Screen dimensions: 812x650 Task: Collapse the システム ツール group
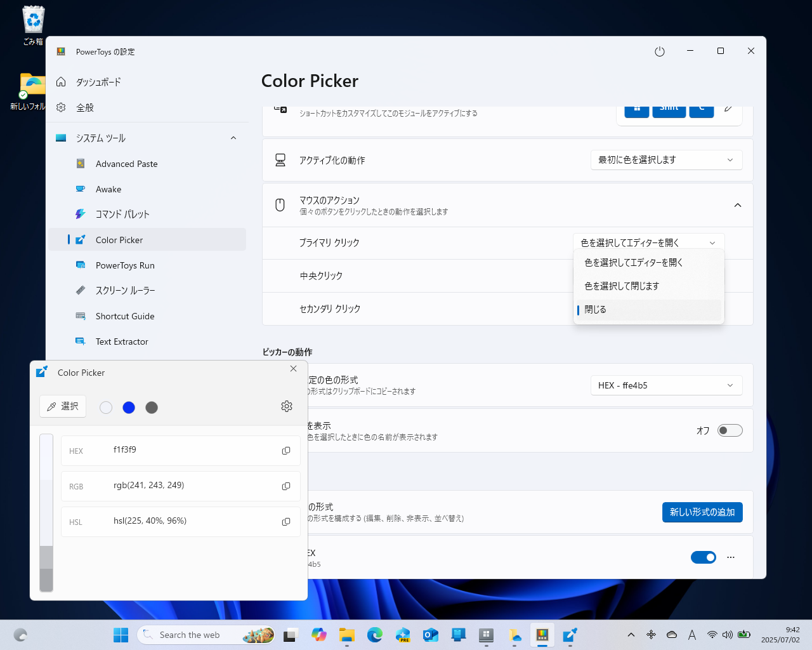(233, 138)
